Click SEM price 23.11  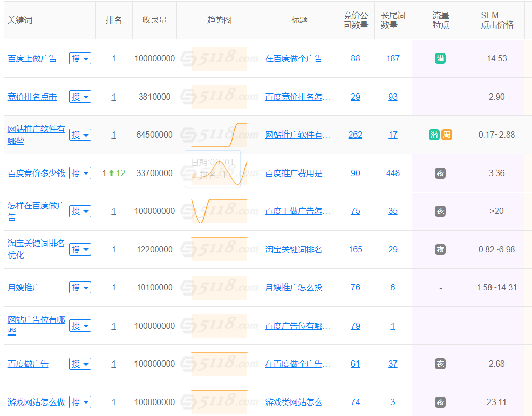pyautogui.click(x=497, y=402)
